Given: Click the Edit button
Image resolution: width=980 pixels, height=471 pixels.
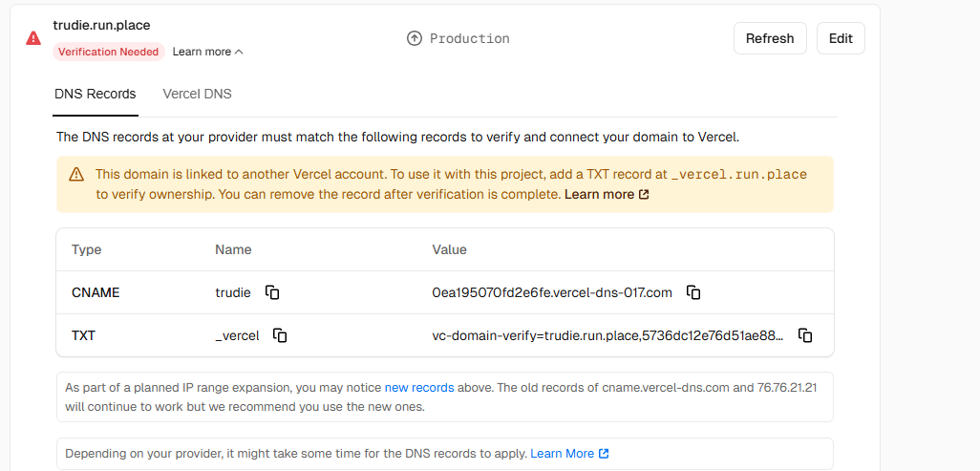Looking at the screenshot, I should coord(841,38).
